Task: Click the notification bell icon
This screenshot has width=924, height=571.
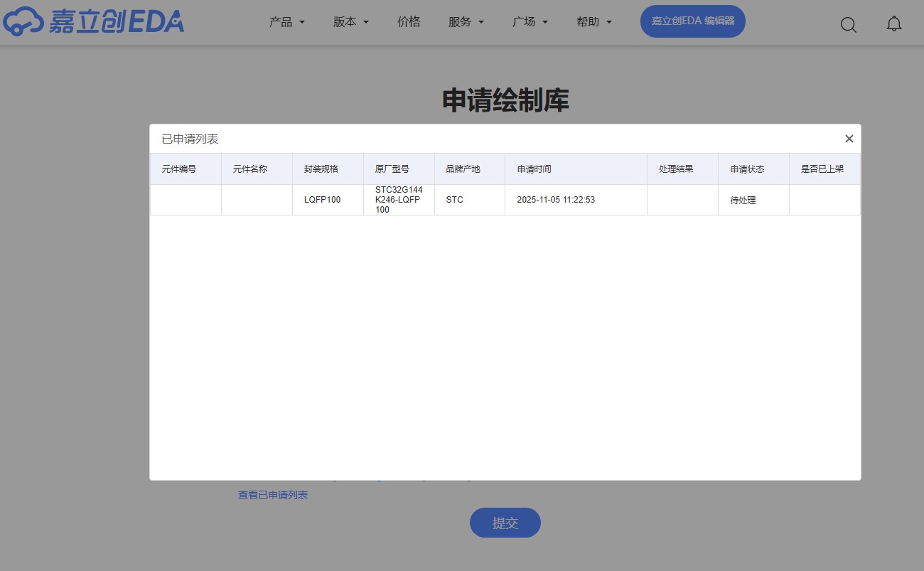Action: (894, 23)
